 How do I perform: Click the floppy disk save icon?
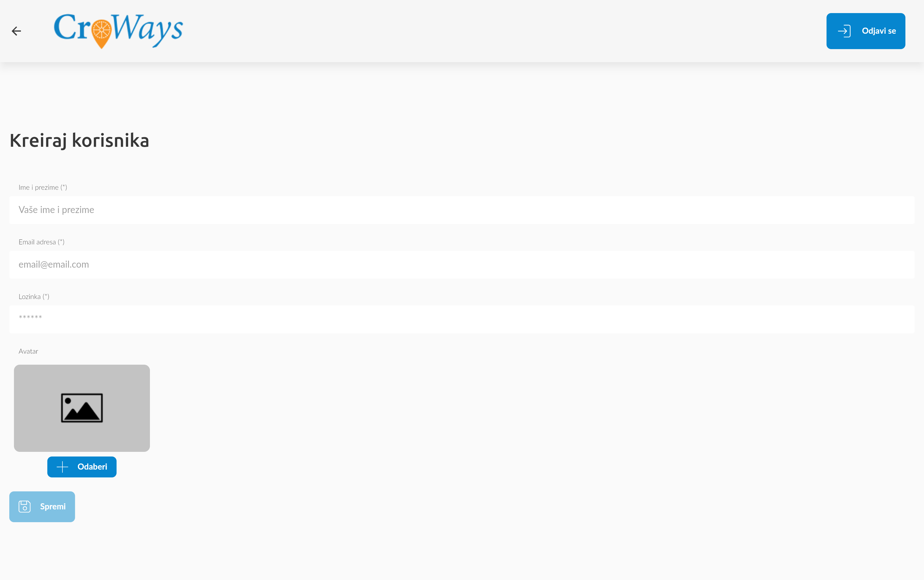[x=24, y=506]
